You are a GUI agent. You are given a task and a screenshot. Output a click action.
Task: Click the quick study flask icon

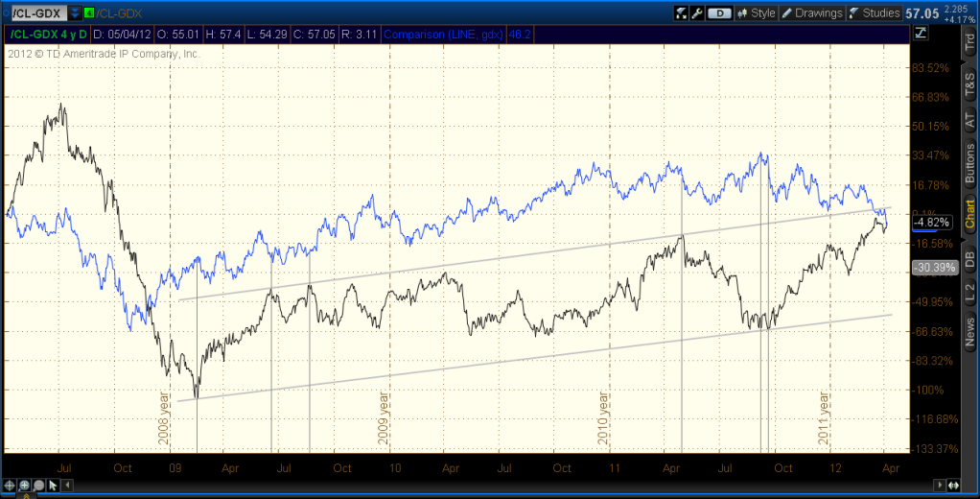point(681,13)
